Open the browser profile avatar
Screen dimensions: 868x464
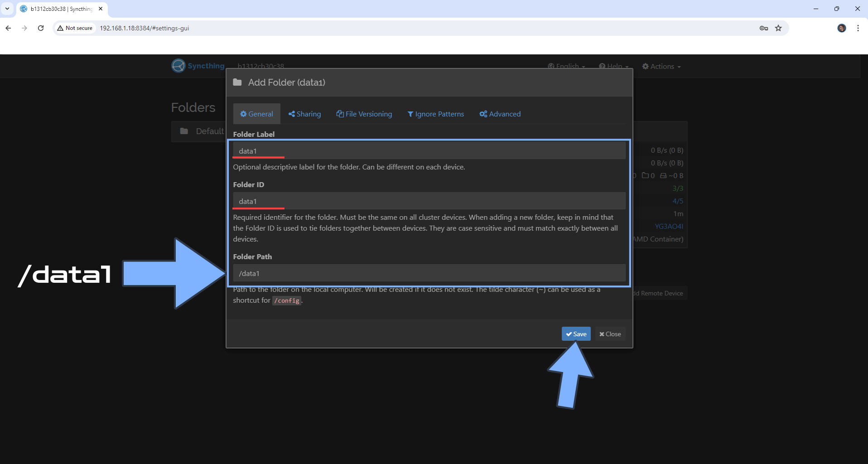(842, 28)
